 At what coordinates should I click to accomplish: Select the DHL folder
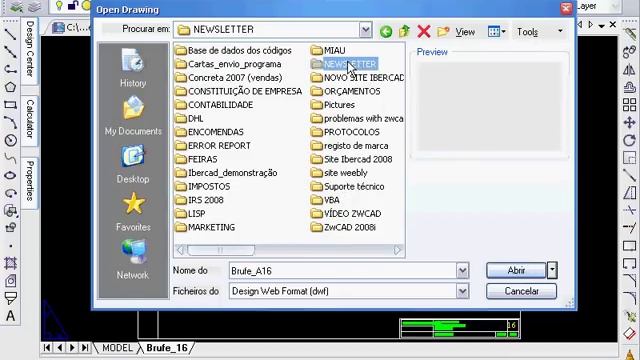(189, 118)
